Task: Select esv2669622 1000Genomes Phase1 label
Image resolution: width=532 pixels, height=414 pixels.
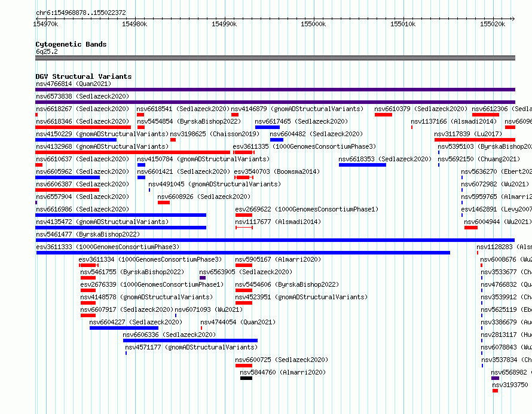Action: point(307,209)
